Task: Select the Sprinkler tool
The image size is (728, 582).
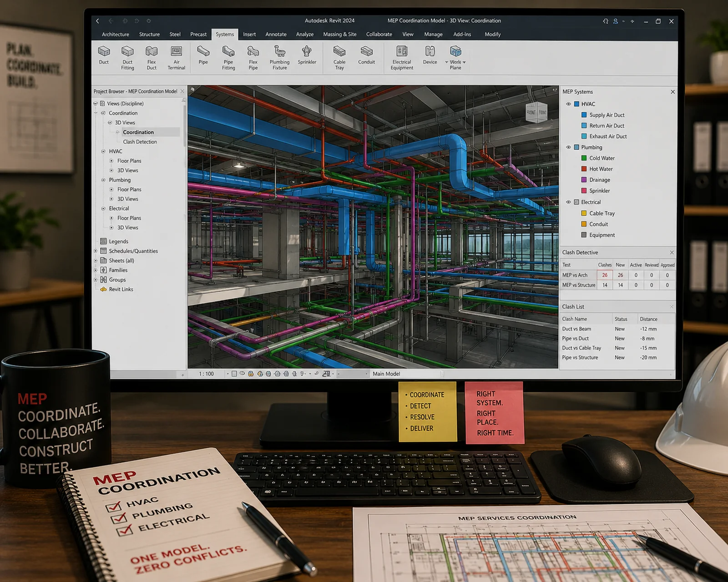Action: 307,55
